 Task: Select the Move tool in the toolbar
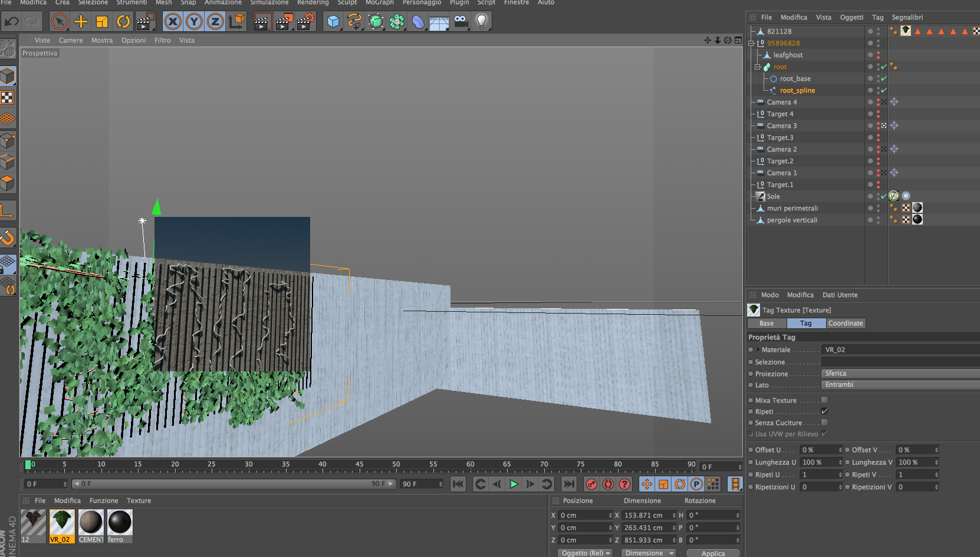coord(81,22)
